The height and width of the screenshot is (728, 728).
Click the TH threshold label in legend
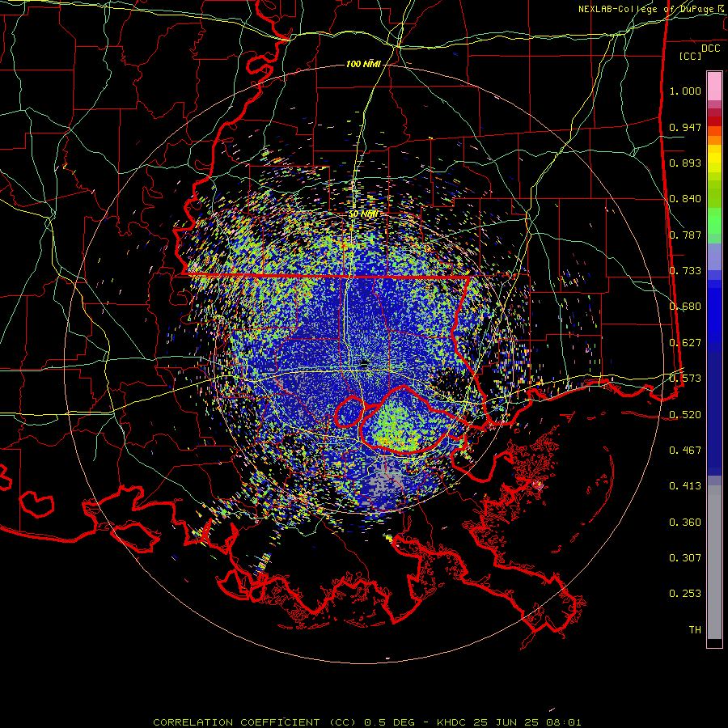(695, 630)
